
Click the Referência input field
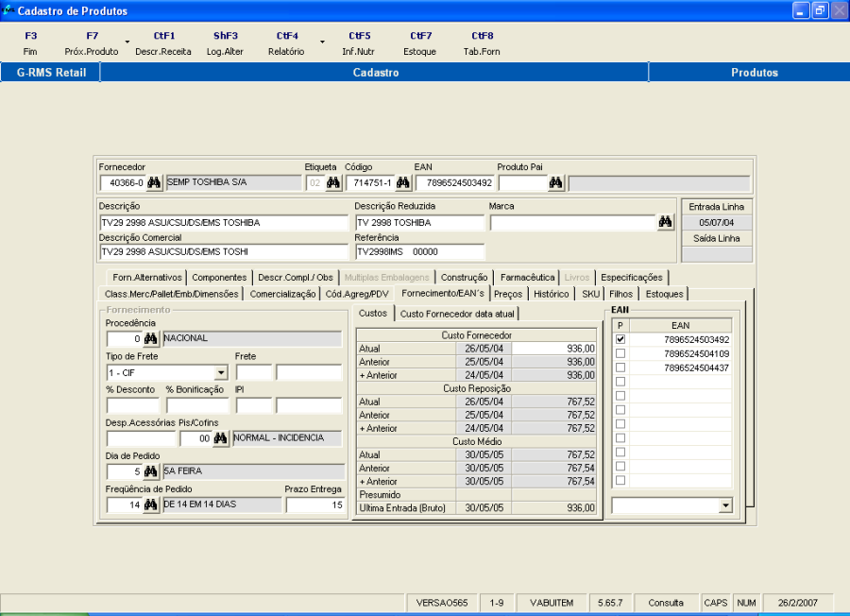coord(419,251)
